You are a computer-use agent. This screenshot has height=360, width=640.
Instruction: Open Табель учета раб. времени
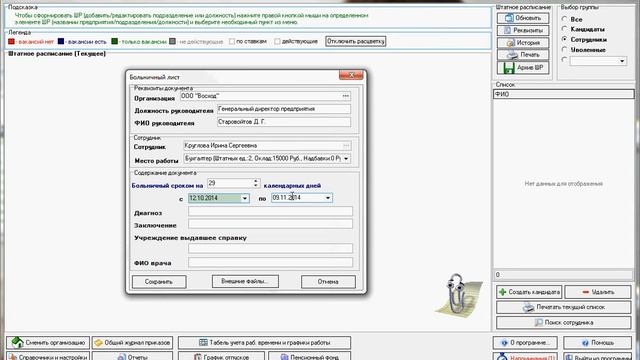264,342
